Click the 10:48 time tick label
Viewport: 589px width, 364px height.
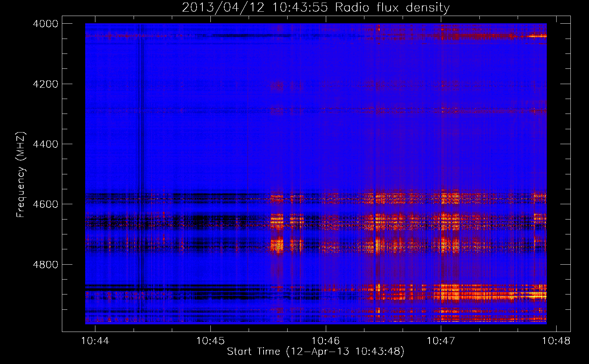(x=556, y=341)
